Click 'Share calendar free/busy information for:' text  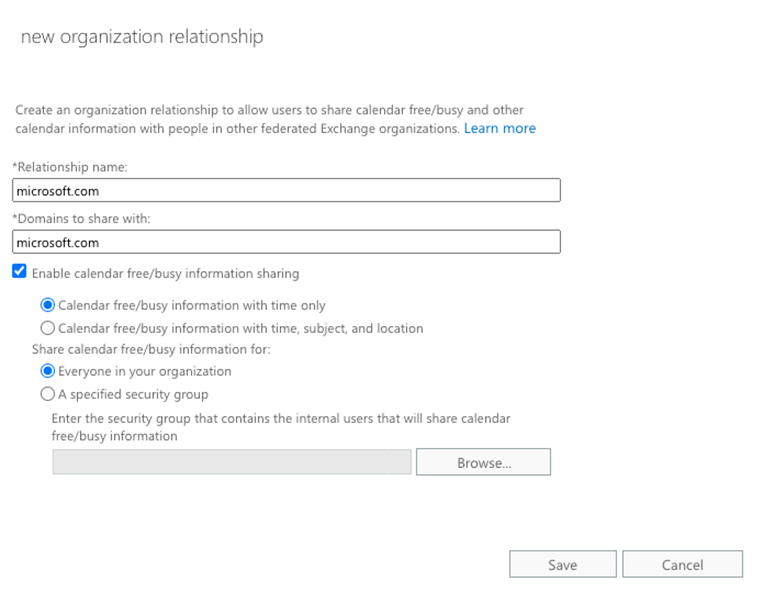pos(151,349)
